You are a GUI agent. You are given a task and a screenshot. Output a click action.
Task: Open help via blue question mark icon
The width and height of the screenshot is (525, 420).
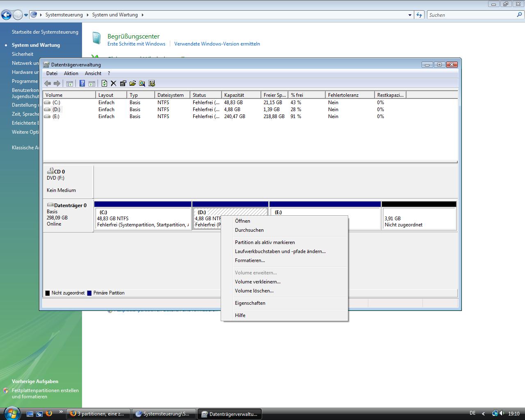pos(82,83)
